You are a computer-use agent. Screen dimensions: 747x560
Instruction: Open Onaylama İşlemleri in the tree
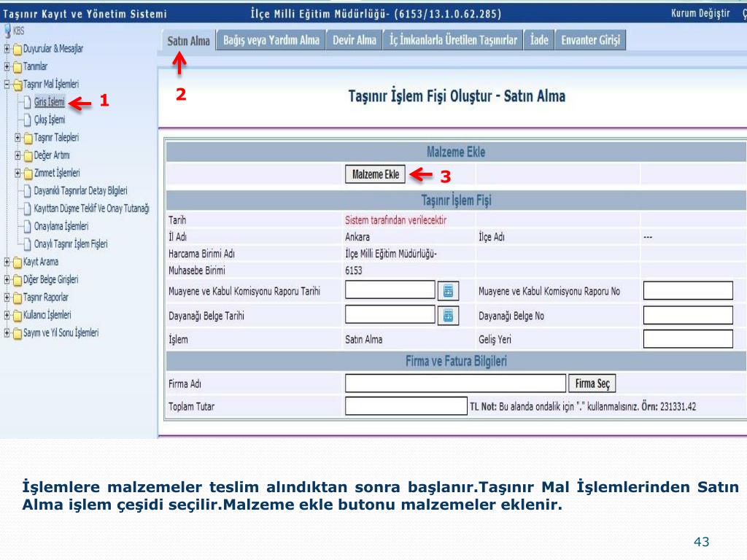(61, 226)
